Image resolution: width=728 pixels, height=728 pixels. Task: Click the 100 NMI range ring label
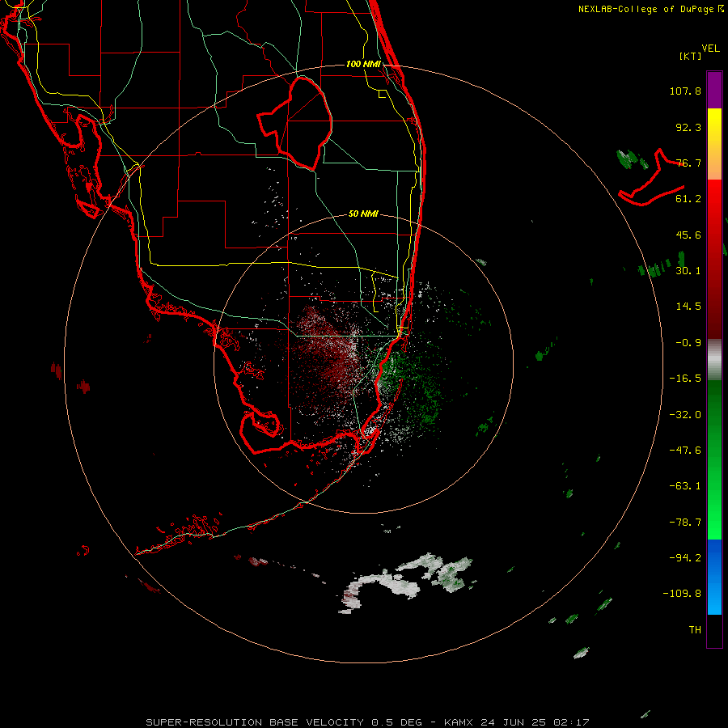pyautogui.click(x=363, y=64)
